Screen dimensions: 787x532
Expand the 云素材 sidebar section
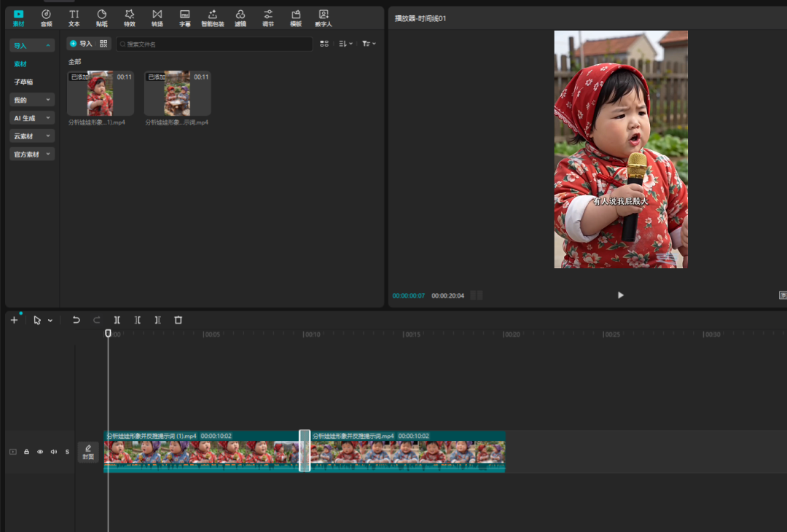[x=31, y=136]
